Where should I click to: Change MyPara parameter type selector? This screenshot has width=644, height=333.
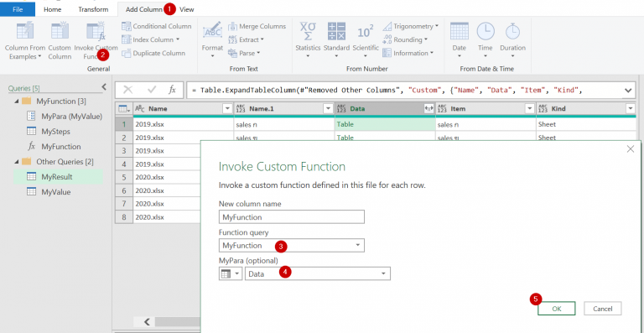[x=231, y=274]
